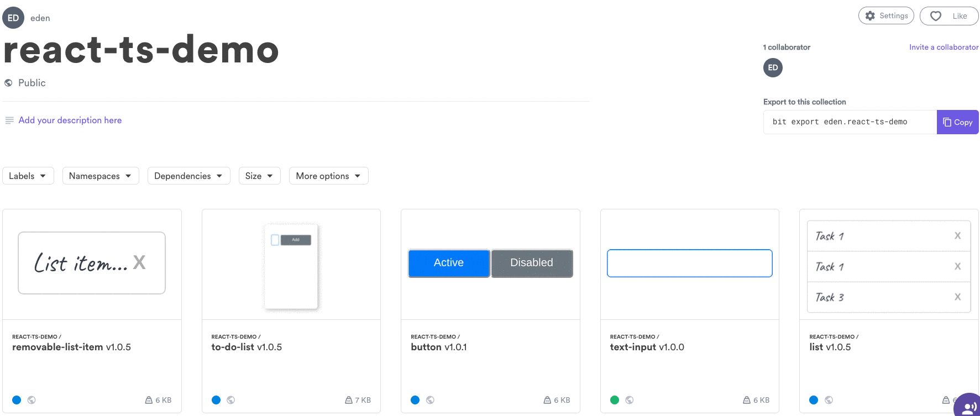Open text-input v1.0.0 component

click(x=647, y=347)
